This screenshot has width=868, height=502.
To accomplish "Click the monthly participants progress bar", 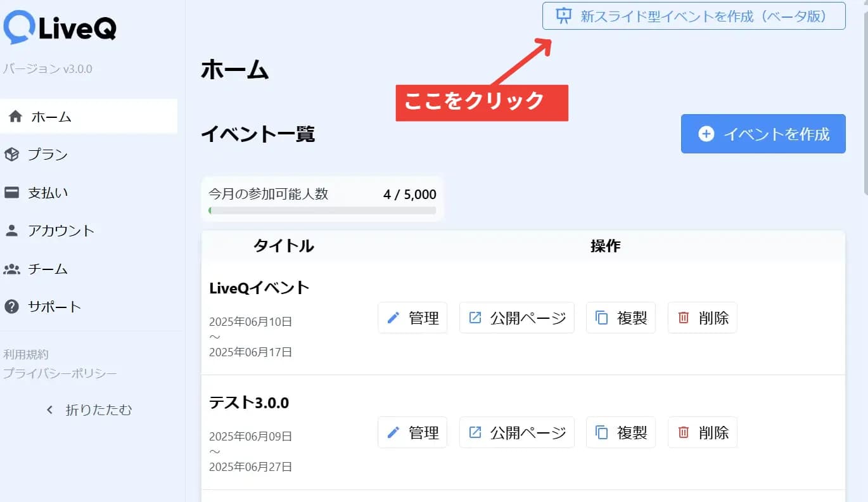I will click(322, 210).
